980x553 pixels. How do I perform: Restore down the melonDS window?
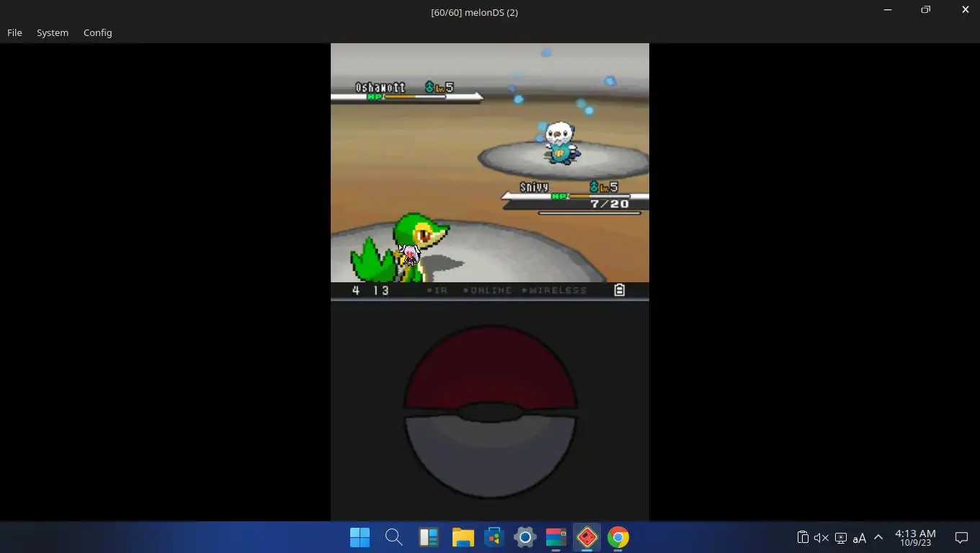pyautogui.click(x=926, y=10)
